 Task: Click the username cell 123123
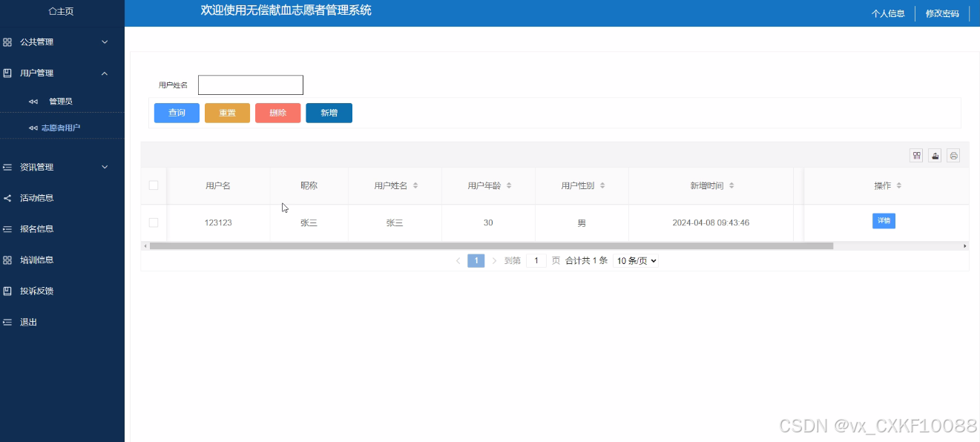[x=218, y=223]
